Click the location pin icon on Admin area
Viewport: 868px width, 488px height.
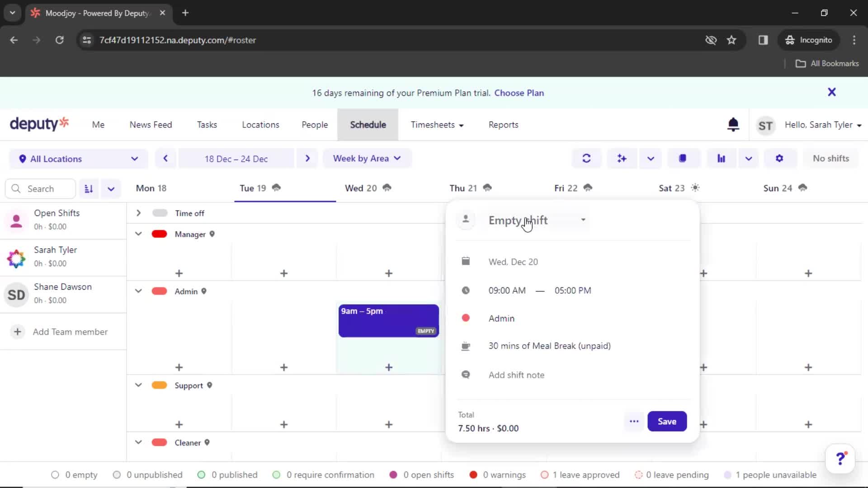[204, 291]
